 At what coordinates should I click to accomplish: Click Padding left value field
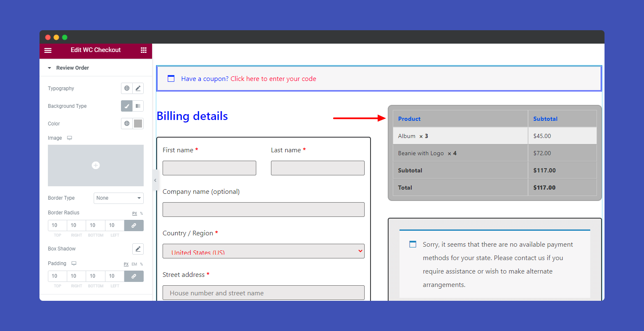point(115,276)
